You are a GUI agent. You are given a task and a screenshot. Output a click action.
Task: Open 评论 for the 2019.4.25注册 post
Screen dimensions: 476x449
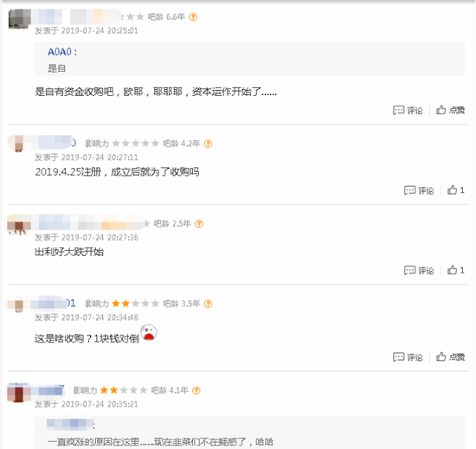(x=419, y=190)
